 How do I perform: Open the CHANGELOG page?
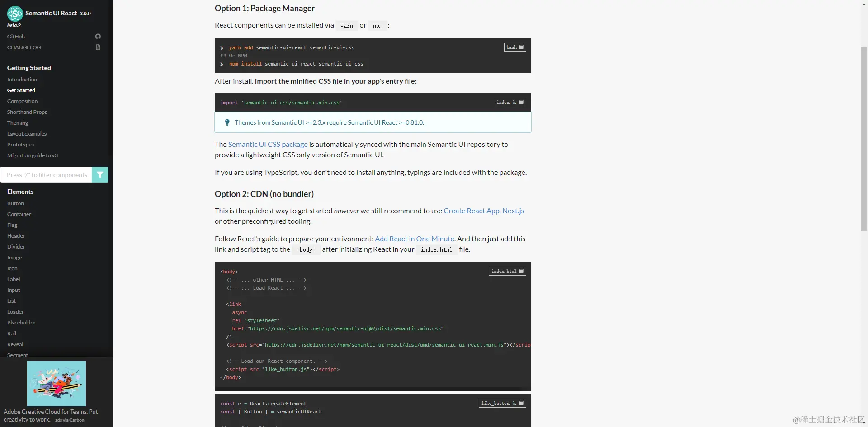coord(24,47)
